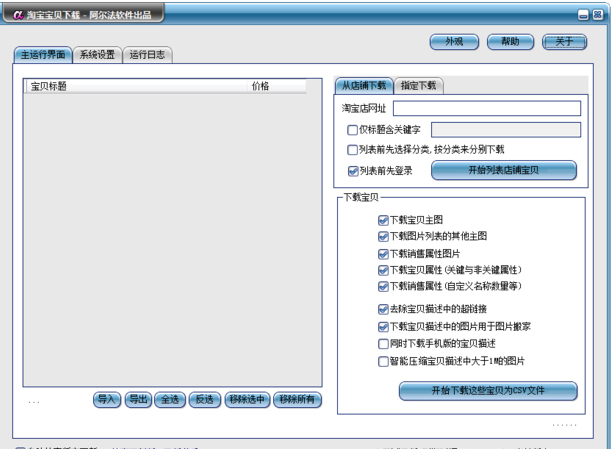The width and height of the screenshot is (612, 449).
Task: Toggle 下载销售属性图片 checkbox
Action: tap(383, 254)
